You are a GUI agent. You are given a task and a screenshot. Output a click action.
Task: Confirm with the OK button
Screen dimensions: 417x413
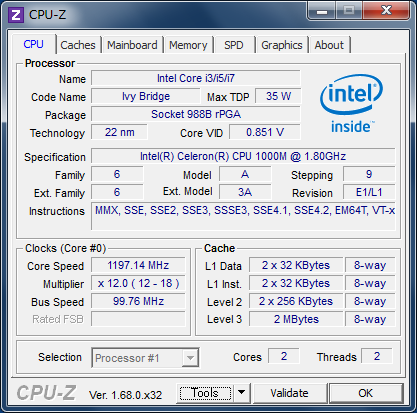coord(366,393)
